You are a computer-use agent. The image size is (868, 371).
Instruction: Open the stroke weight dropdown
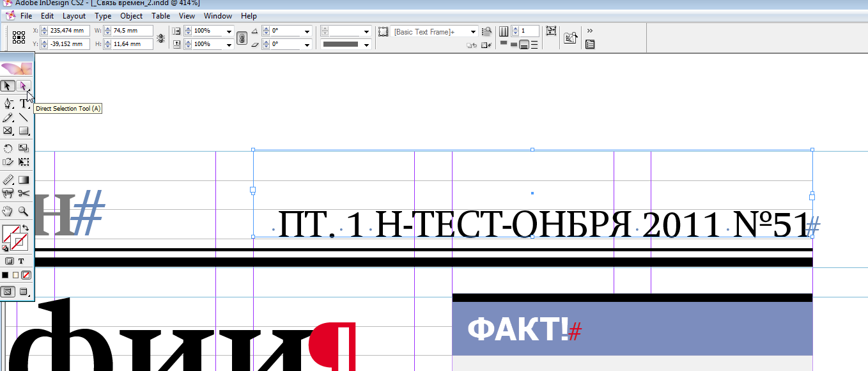point(366,31)
